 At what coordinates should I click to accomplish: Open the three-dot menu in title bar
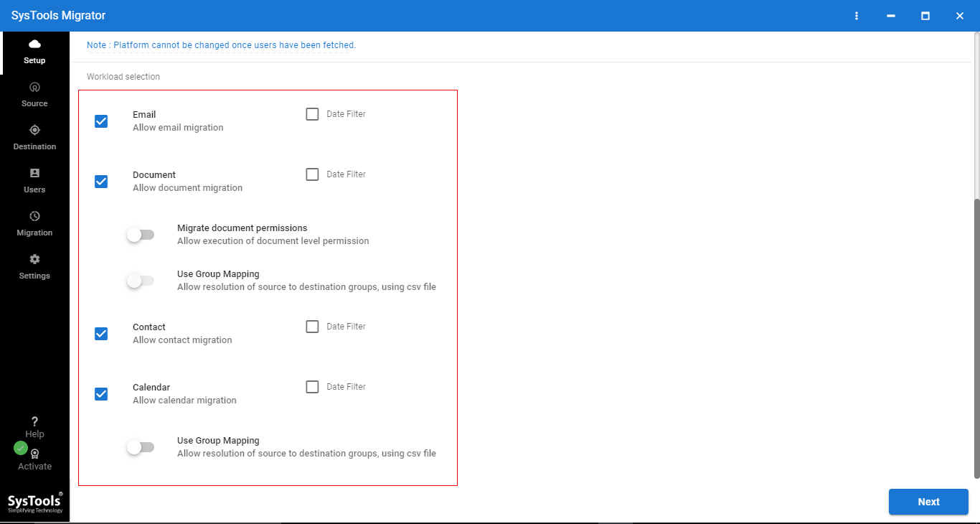pyautogui.click(x=857, y=16)
